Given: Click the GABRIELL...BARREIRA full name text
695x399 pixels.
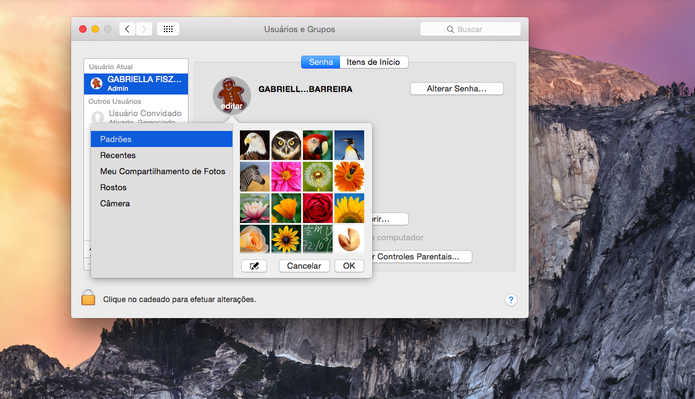Looking at the screenshot, I should click(x=305, y=89).
